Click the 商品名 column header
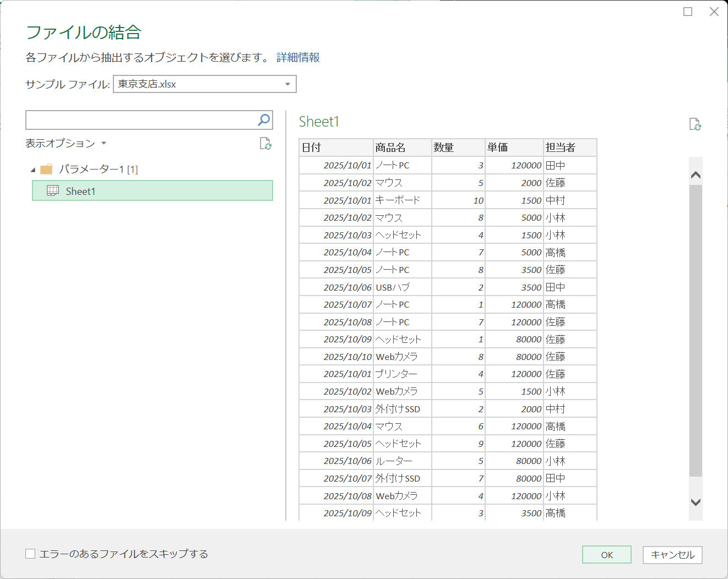This screenshot has width=728, height=579. click(392, 147)
